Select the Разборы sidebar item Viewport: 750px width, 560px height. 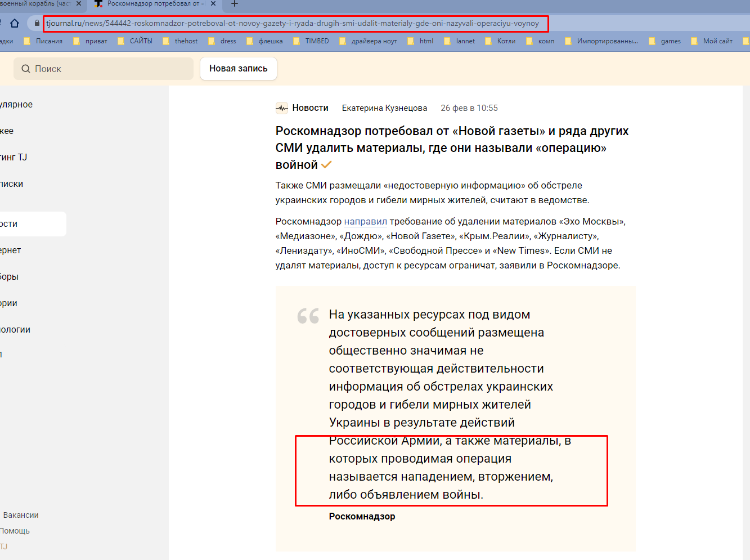coord(10,277)
